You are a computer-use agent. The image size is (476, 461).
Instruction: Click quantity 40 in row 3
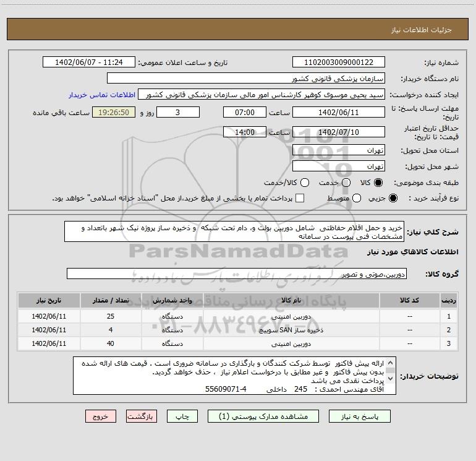click(x=111, y=343)
